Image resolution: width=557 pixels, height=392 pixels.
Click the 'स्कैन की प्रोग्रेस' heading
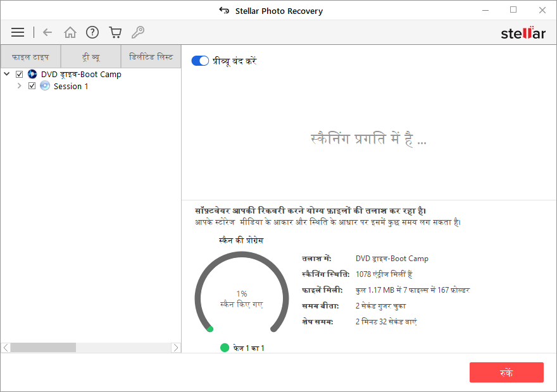[x=241, y=240]
